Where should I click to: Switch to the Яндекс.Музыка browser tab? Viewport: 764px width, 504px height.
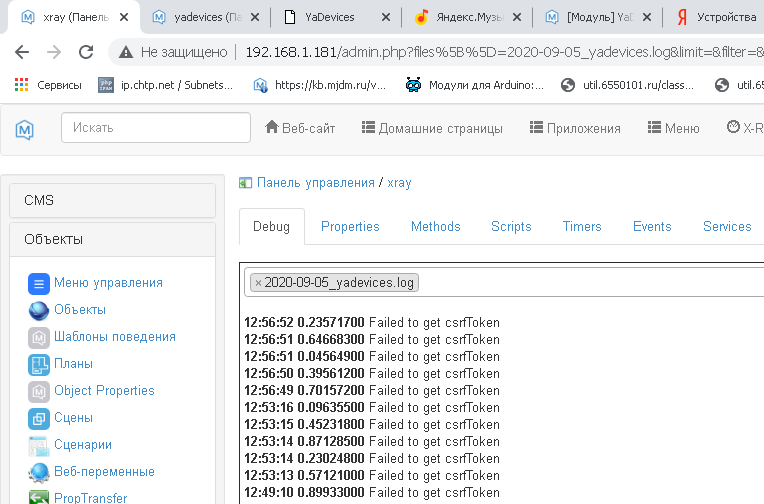(x=460, y=17)
